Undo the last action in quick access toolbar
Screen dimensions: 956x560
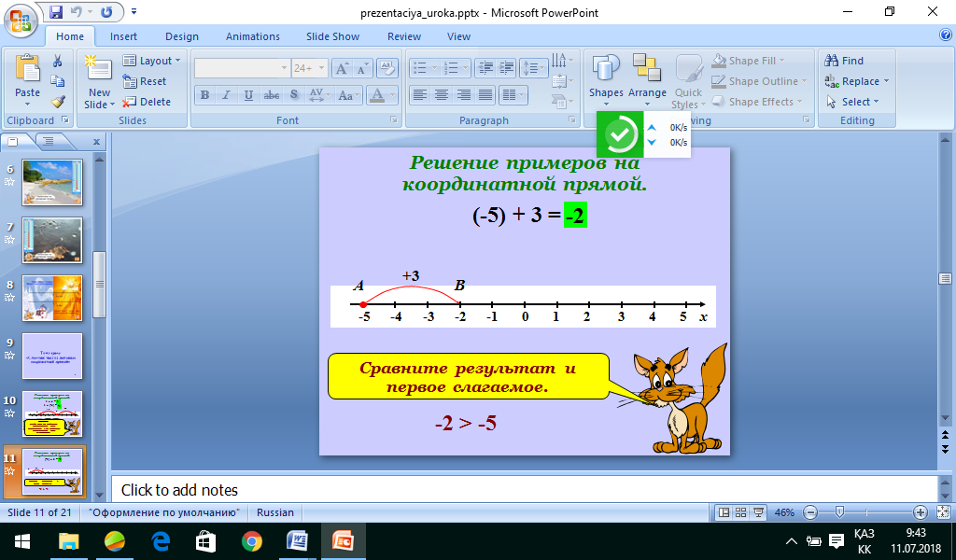[x=77, y=11]
